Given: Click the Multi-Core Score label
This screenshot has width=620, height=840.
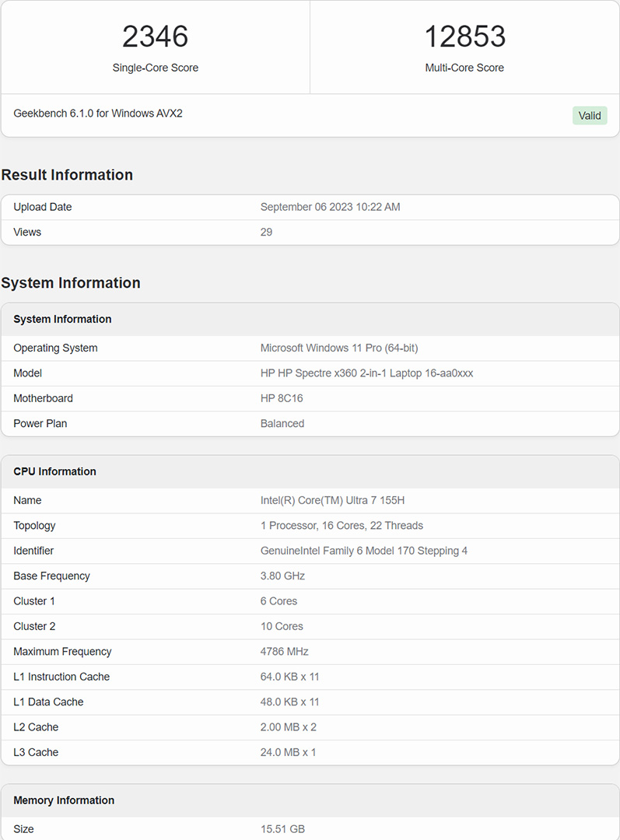Looking at the screenshot, I should (x=464, y=68).
